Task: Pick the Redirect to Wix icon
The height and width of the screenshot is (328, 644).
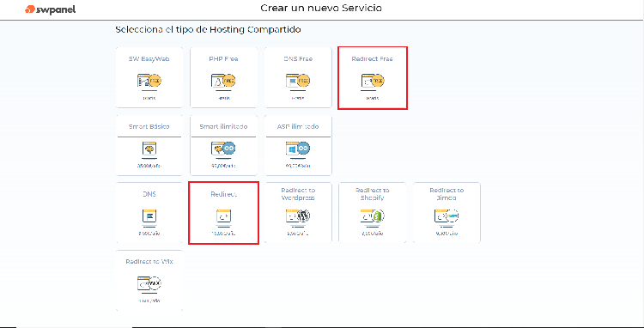Action: tap(149, 284)
